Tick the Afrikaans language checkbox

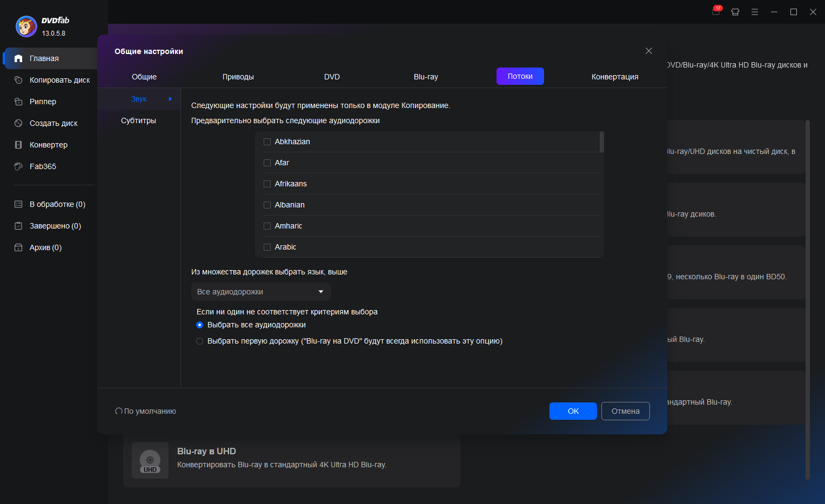[267, 184]
